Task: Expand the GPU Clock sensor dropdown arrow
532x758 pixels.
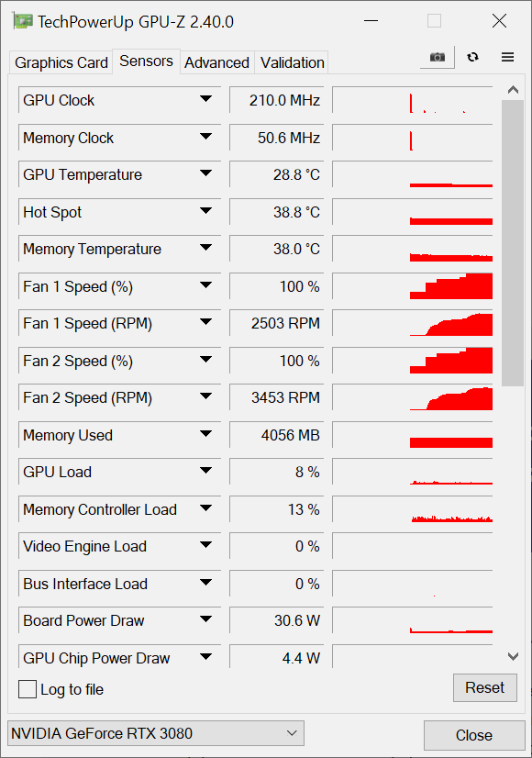Action: coord(205,99)
